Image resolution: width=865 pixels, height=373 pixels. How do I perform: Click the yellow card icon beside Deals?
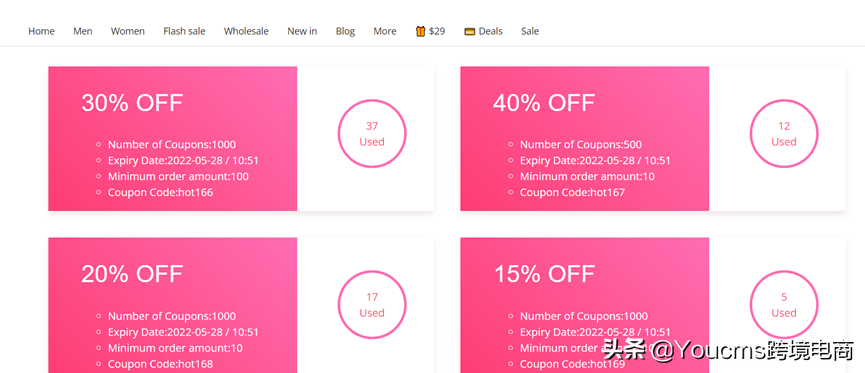(469, 31)
